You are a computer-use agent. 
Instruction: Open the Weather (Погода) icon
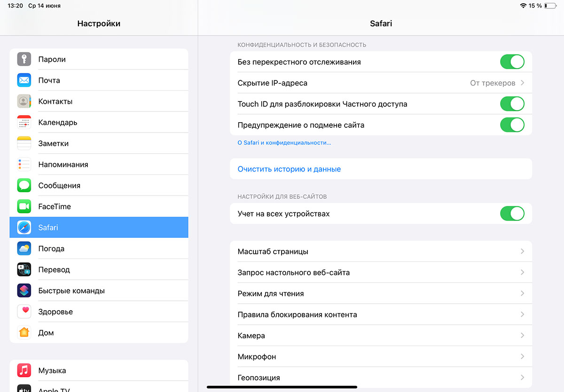(24, 248)
